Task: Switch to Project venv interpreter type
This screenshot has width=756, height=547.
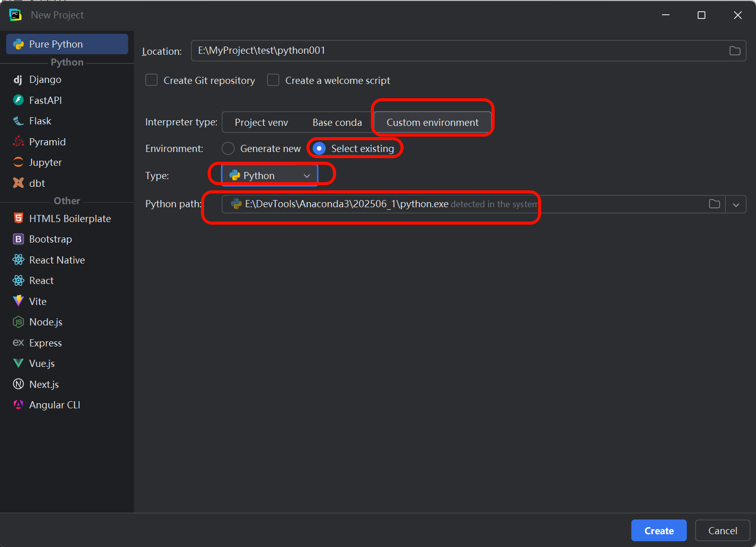Action: [261, 123]
